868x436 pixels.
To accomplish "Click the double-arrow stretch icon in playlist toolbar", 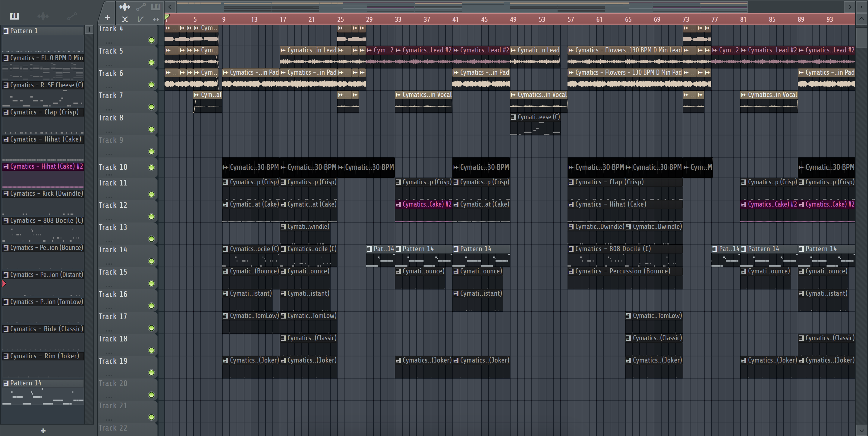I will [156, 20].
